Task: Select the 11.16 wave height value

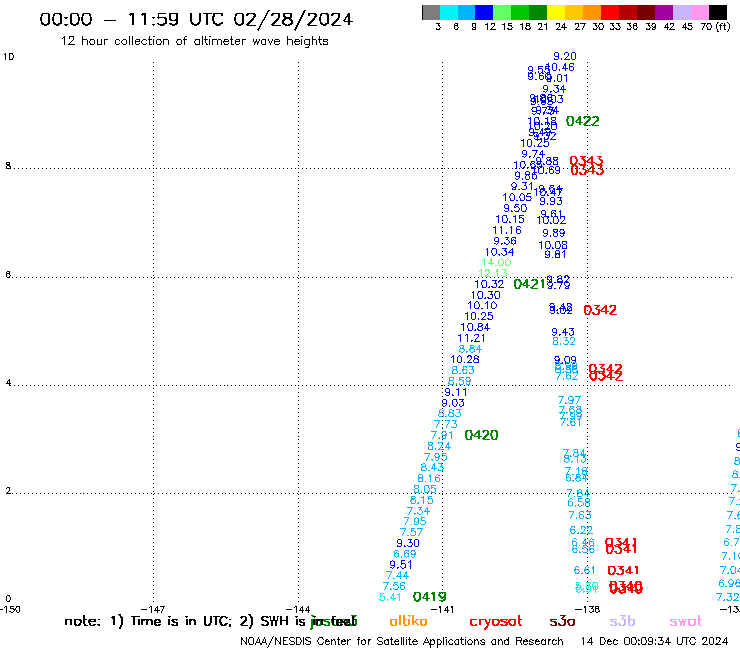Action: click(507, 230)
